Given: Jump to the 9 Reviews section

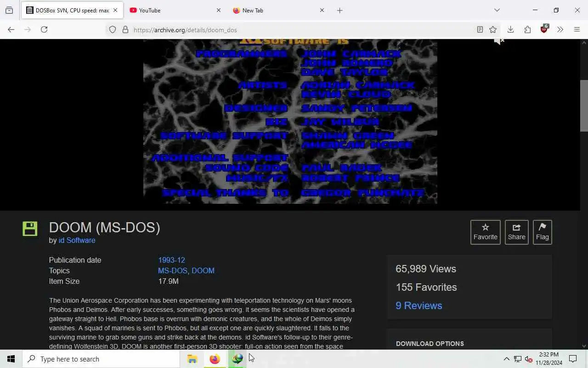Looking at the screenshot, I should point(418,305).
